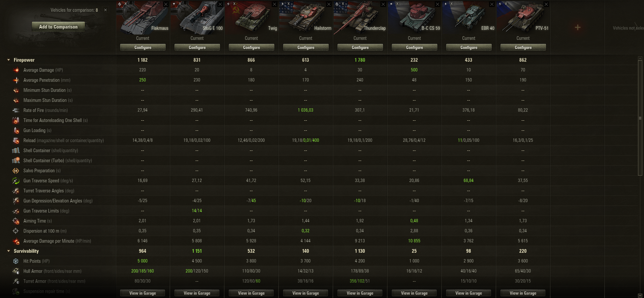The height and width of the screenshot is (298, 644).
Task: Click the Gun Traverse Speed icon
Action: (x=16, y=181)
